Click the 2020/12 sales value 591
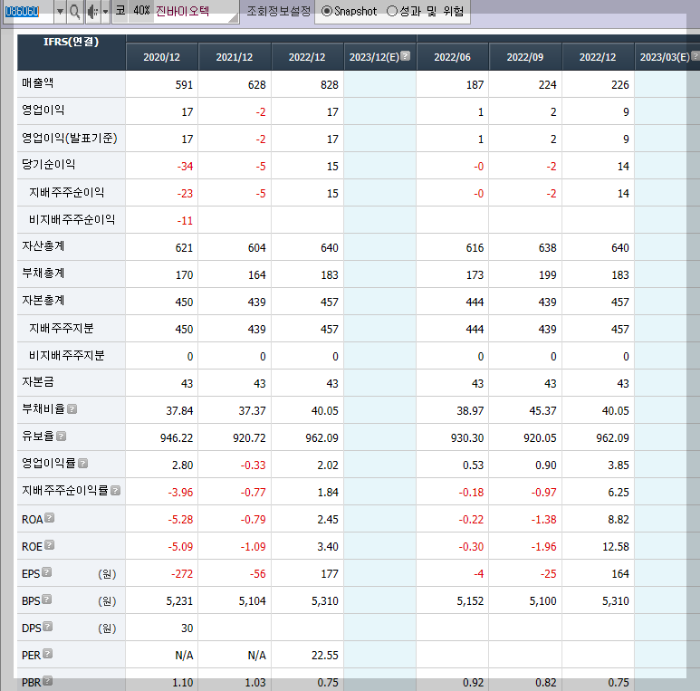The width and height of the screenshot is (700, 691). 184,85
